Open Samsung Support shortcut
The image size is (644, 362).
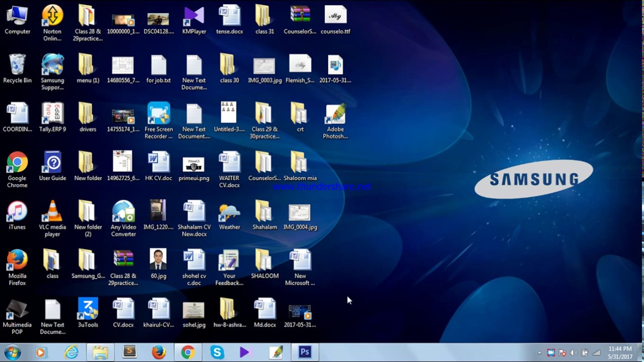coord(52,72)
